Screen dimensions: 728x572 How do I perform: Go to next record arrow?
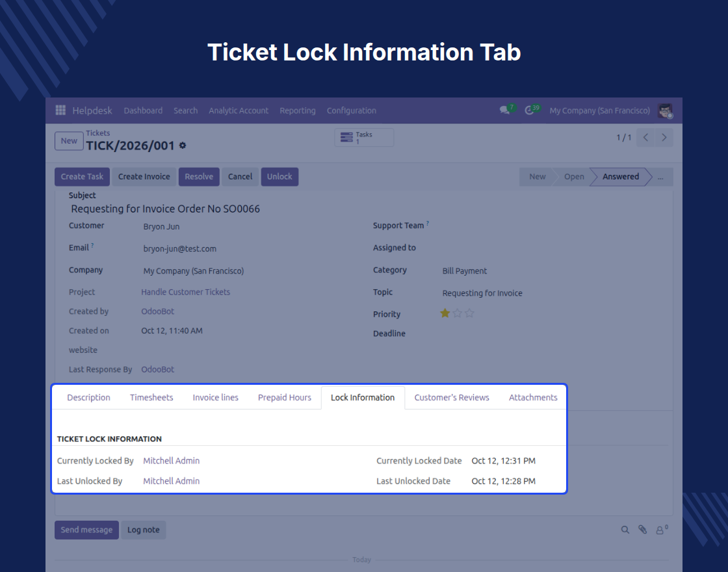[x=664, y=137]
